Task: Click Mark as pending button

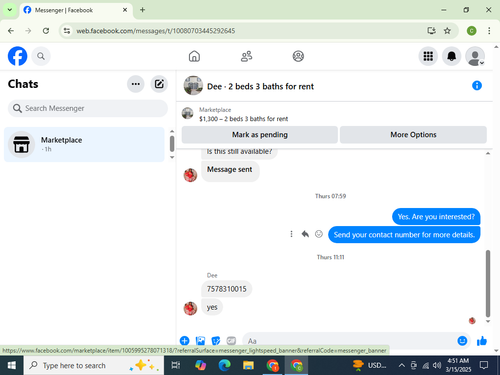Action: point(260,135)
